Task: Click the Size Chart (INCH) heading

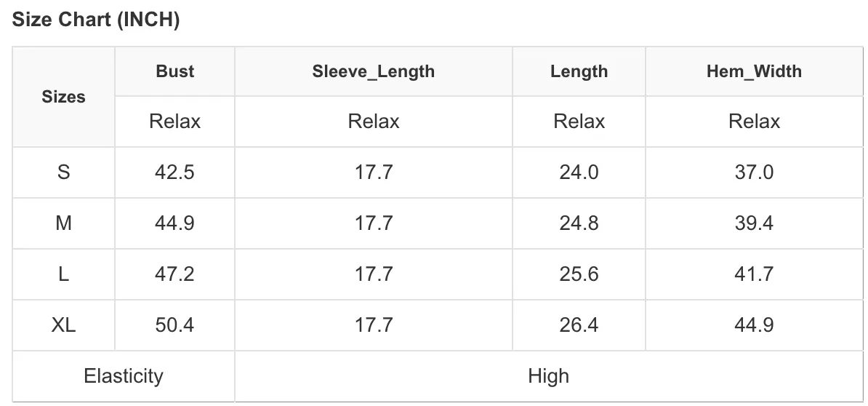Action: point(96,20)
